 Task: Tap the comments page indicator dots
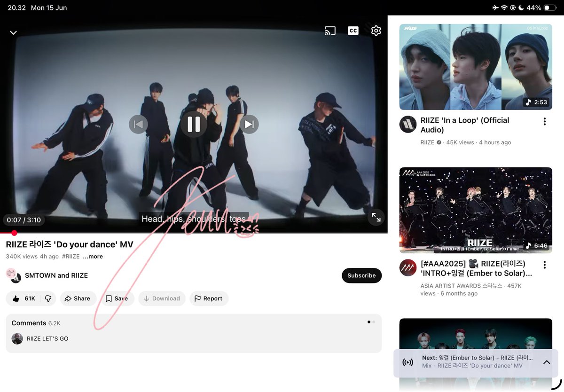(371, 322)
